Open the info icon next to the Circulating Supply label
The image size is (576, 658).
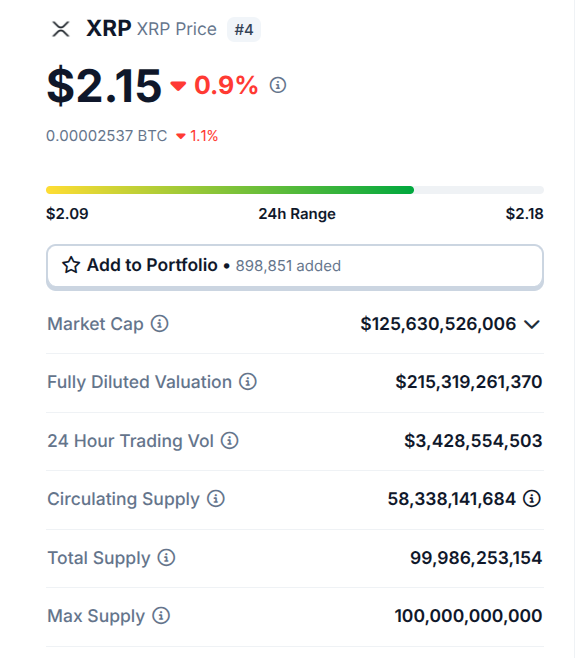pyautogui.click(x=216, y=499)
